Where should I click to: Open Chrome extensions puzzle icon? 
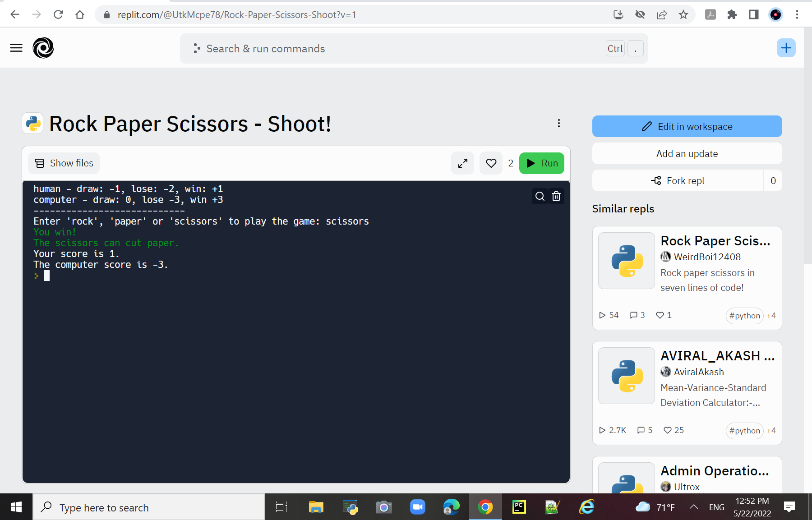tap(732, 14)
